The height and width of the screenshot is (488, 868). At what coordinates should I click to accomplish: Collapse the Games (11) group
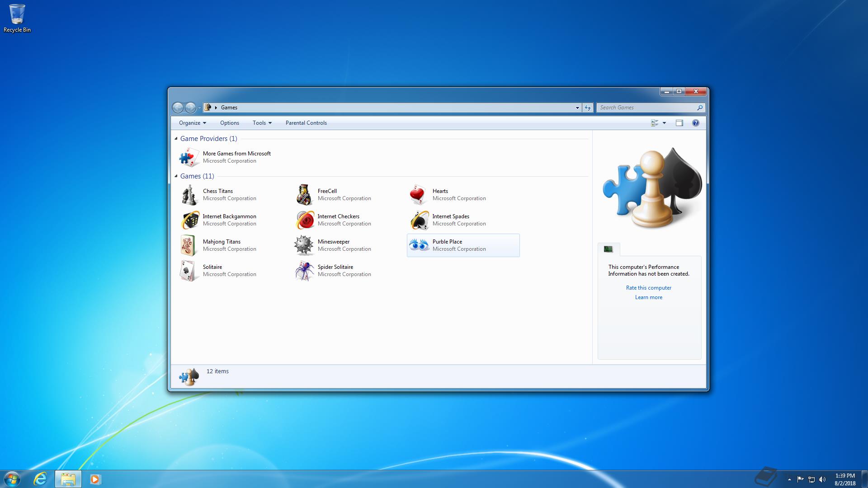176,176
